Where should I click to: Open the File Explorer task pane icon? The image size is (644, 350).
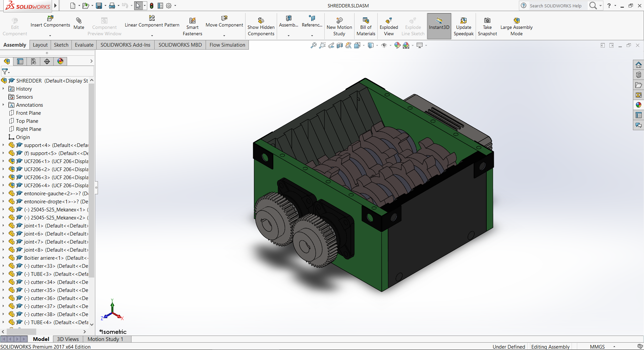click(x=639, y=85)
